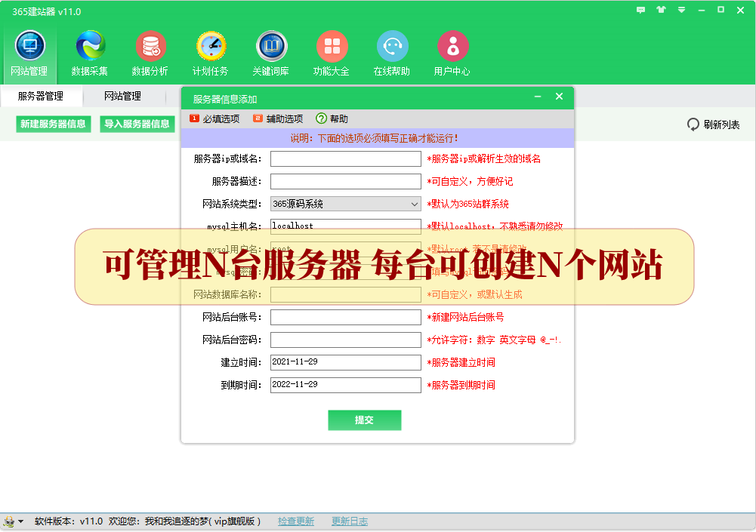Viewport: 756px width, 532px height.
Task: Click the hint *默认为365站群系统
Action: tap(467, 204)
